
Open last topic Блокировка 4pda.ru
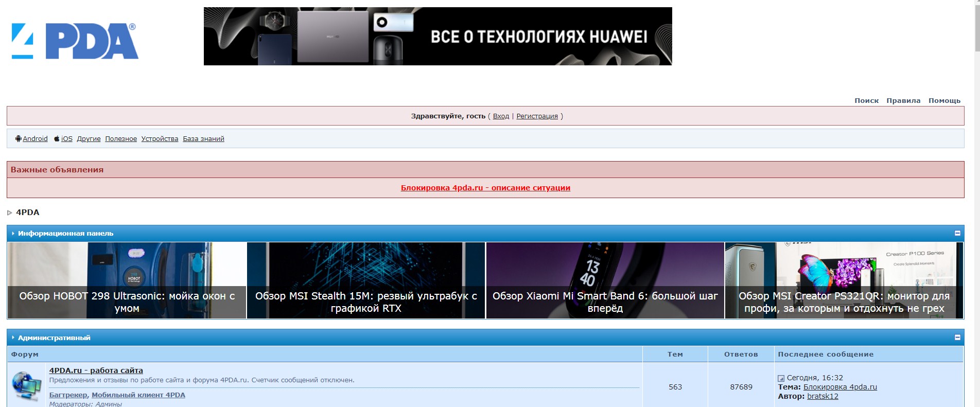(x=840, y=387)
